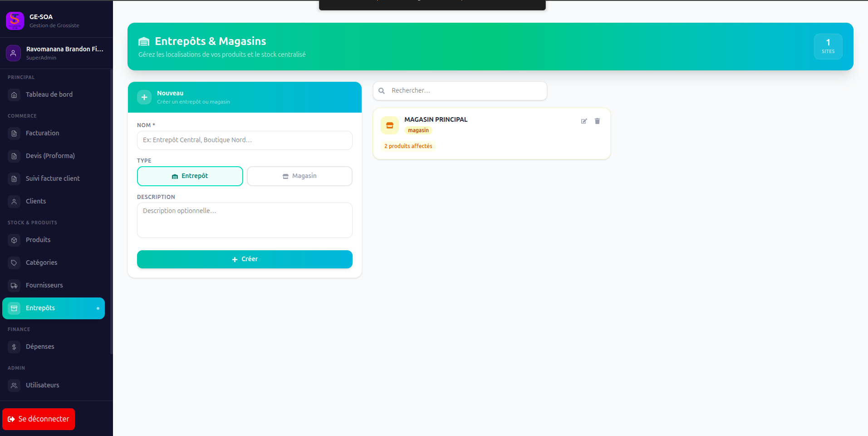Image resolution: width=868 pixels, height=436 pixels.
Task: Click the tag icon beside Catégories
Action: pos(14,263)
